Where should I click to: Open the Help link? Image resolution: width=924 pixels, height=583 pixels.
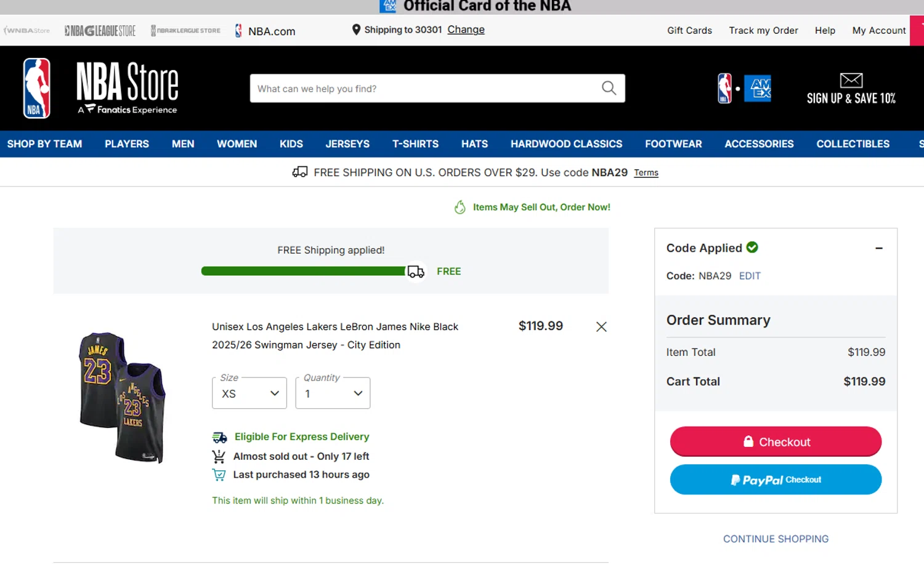tap(825, 30)
